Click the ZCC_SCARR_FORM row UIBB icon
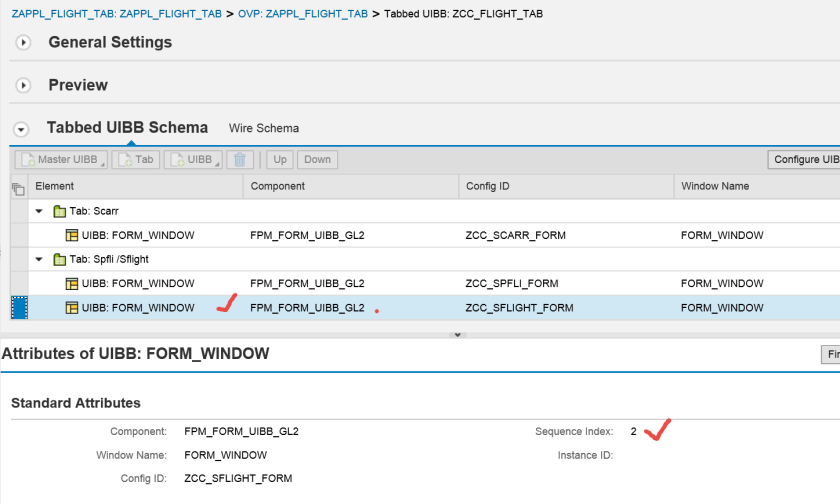 (72, 236)
